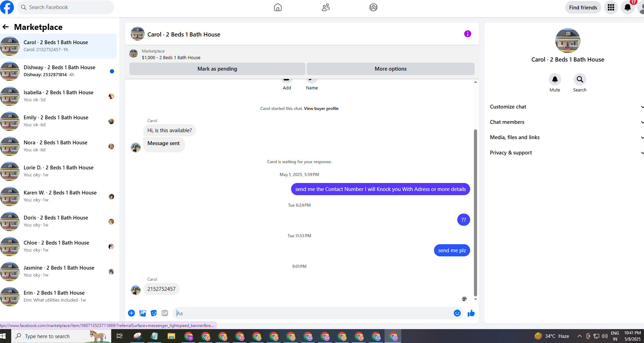Viewport: 644px width, 343px height.
Task: Open Erin's chat about utilities included
Action: pyautogui.click(x=58, y=297)
